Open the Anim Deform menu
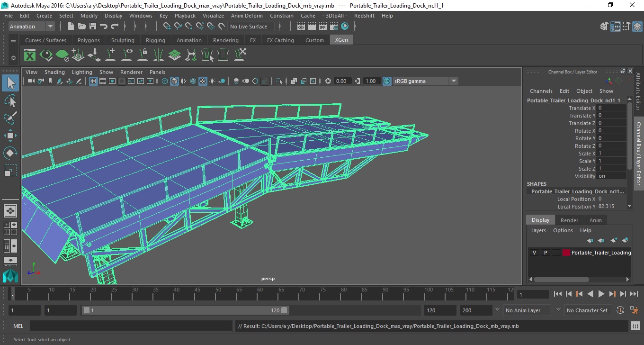Screen dimensions: 644x345 (x=247, y=16)
